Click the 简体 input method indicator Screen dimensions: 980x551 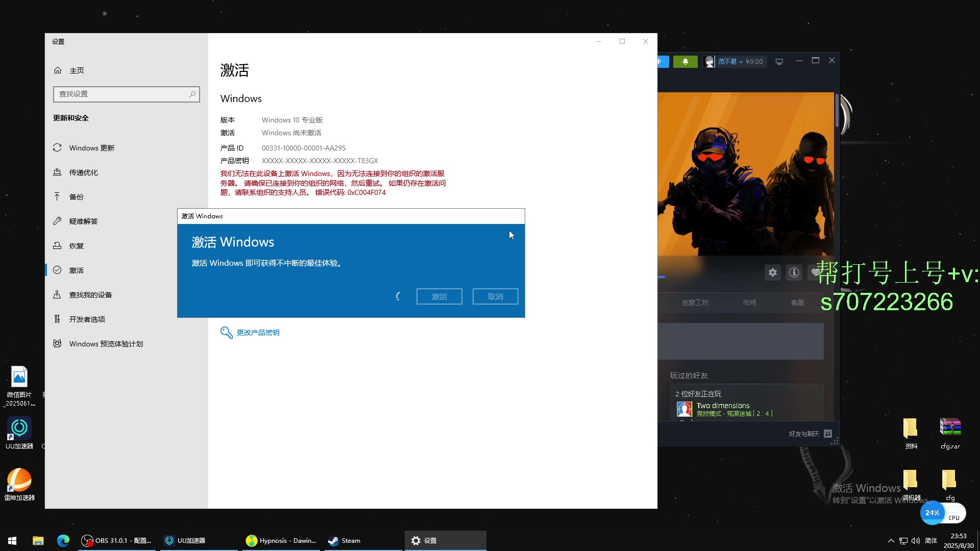931,541
